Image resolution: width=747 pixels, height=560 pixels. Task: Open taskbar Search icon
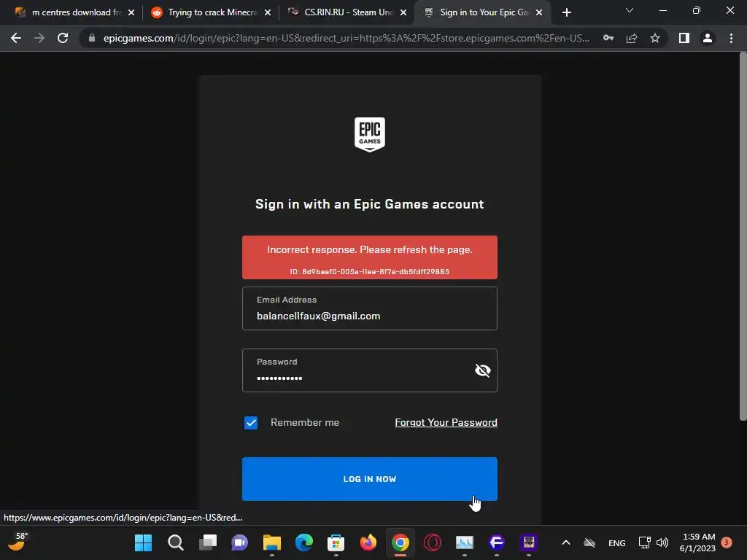[x=176, y=542]
